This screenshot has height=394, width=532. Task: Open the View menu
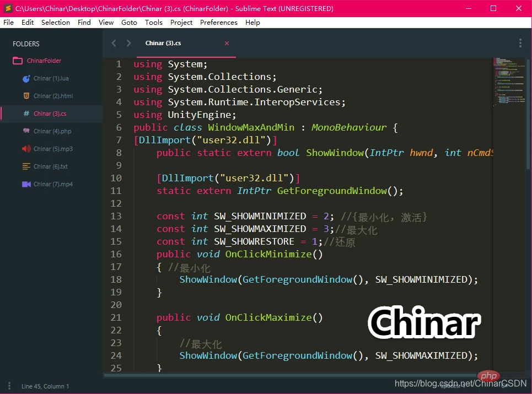click(x=106, y=23)
